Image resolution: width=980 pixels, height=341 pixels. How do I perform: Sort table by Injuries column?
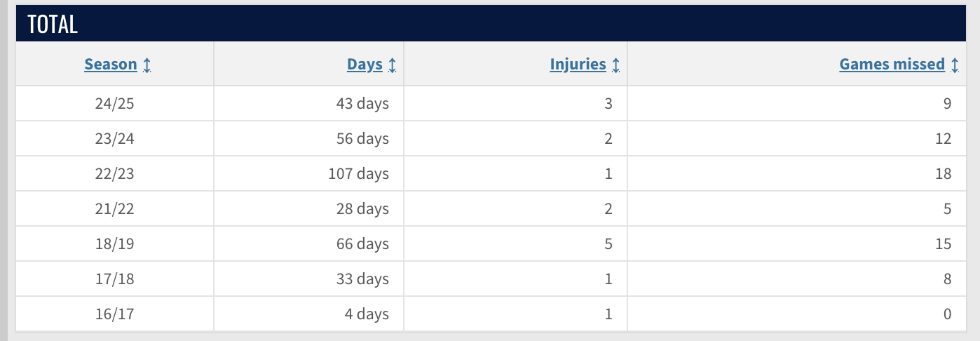pyautogui.click(x=578, y=65)
